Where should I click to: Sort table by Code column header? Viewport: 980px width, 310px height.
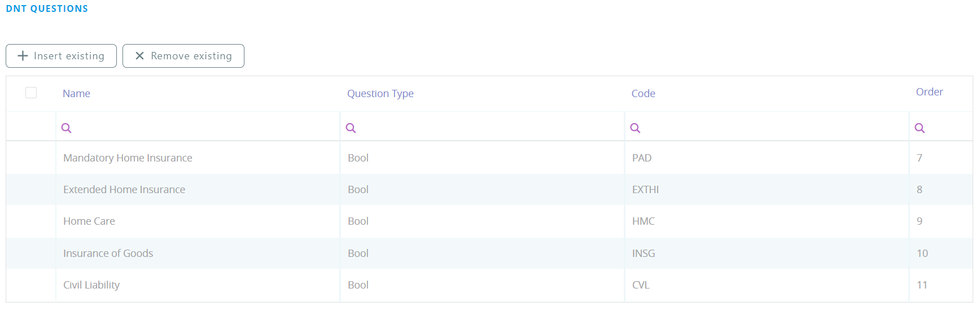(643, 94)
